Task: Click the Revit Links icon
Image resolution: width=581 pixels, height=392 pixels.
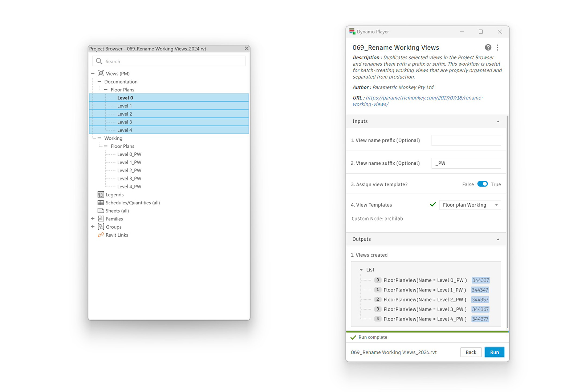Action: point(101,235)
